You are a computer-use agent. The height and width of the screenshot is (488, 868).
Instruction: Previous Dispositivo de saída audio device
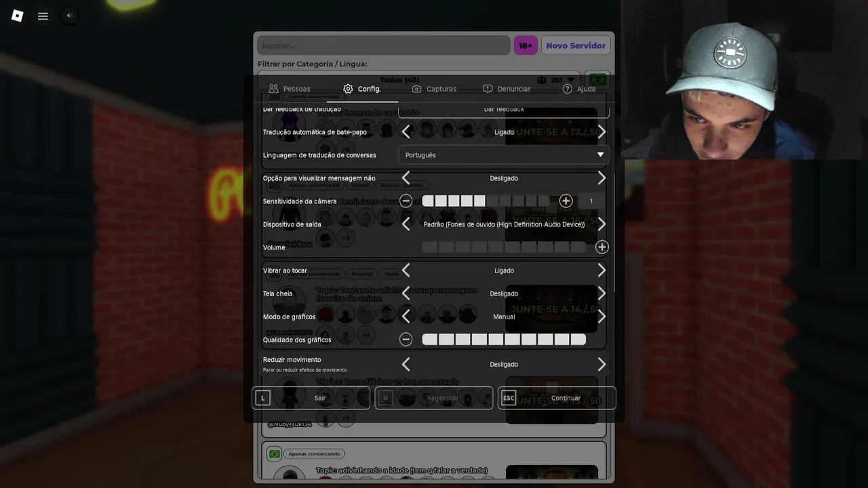[406, 224]
